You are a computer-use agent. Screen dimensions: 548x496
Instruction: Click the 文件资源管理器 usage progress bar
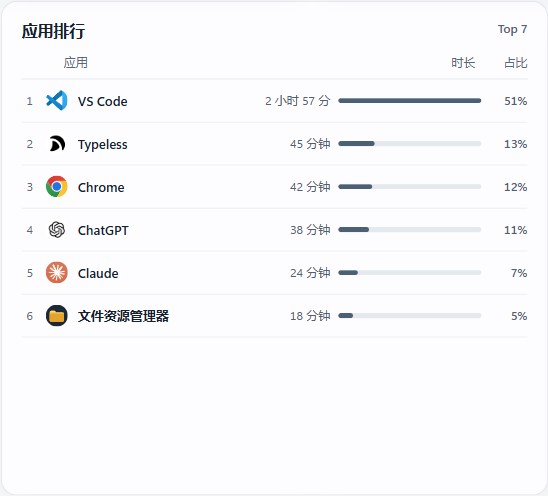[x=410, y=316]
